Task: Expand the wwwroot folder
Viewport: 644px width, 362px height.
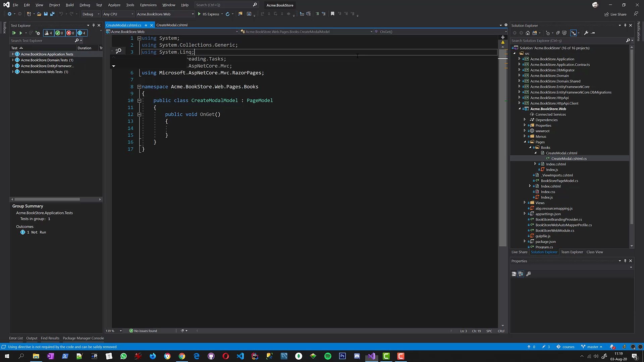Action: pyautogui.click(x=525, y=131)
